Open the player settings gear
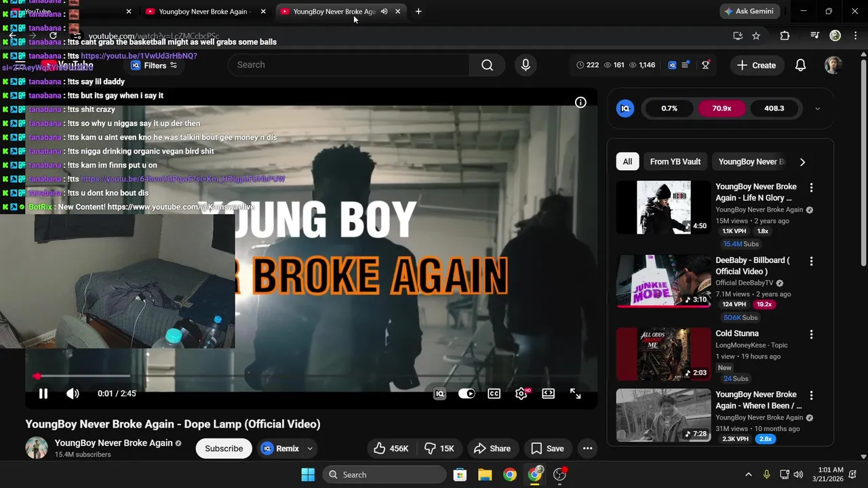Image resolution: width=868 pixels, height=488 pixels. point(521,393)
